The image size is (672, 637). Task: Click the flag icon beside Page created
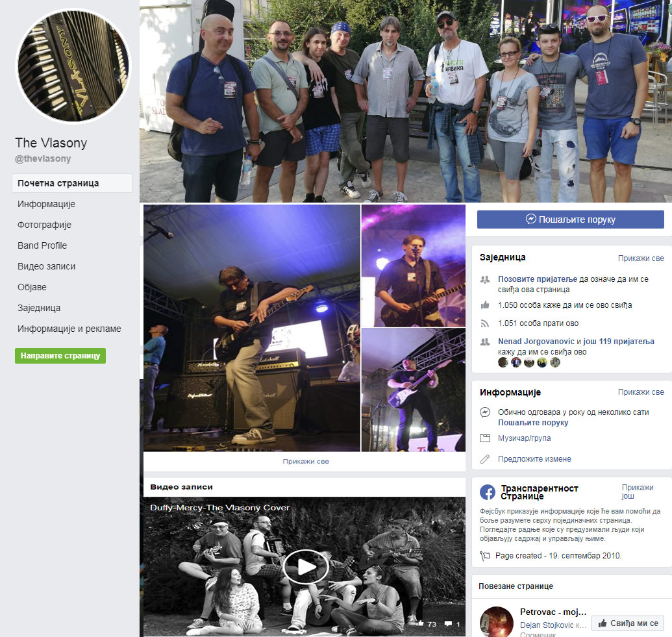tap(485, 556)
